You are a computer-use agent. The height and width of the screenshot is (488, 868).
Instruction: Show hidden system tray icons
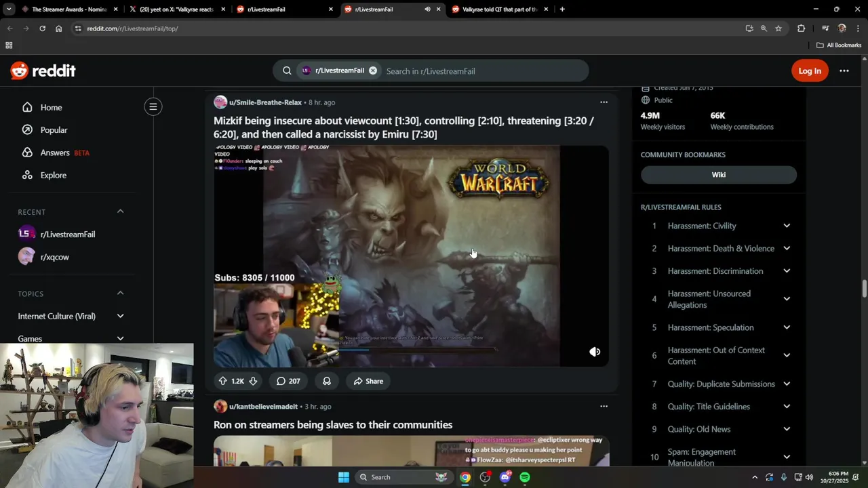tap(755, 477)
